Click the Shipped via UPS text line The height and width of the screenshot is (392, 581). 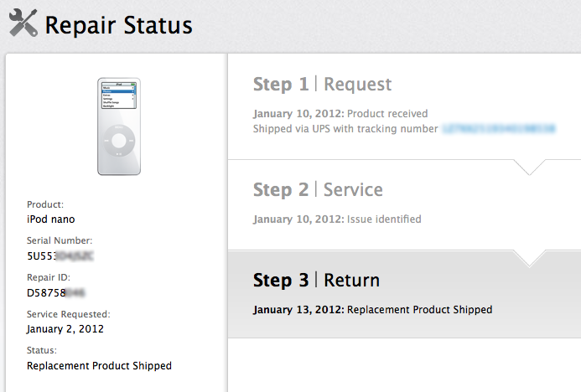click(345, 129)
